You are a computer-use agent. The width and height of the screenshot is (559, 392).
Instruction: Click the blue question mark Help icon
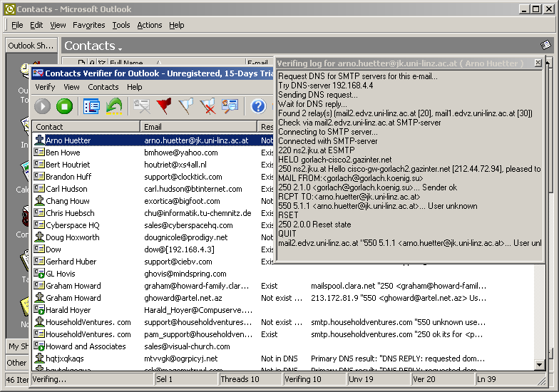click(258, 106)
